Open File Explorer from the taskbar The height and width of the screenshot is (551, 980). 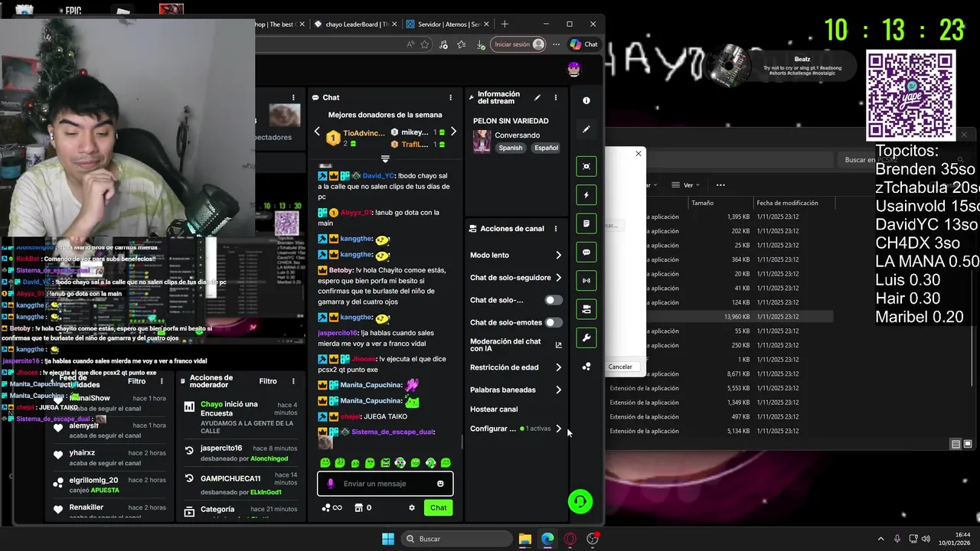(524, 539)
